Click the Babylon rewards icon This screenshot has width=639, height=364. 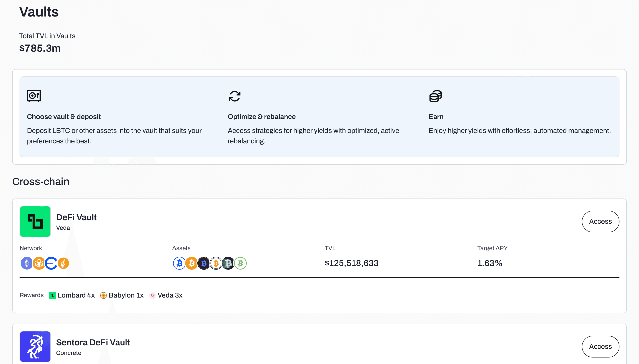coord(103,295)
